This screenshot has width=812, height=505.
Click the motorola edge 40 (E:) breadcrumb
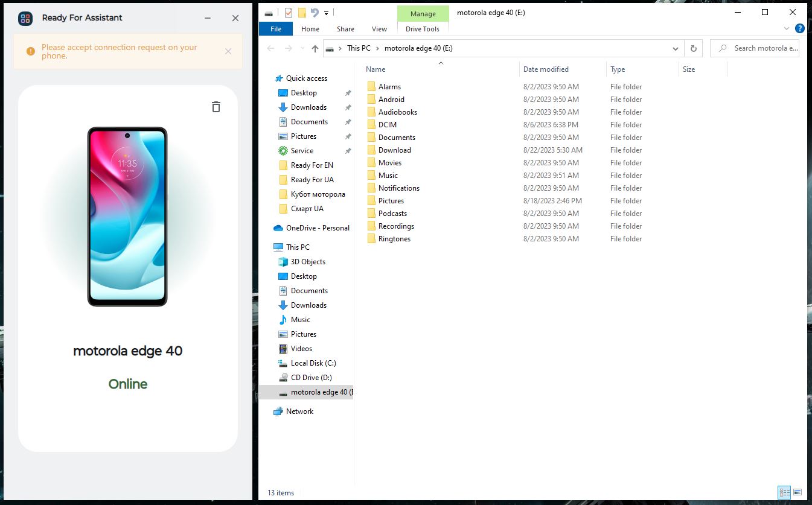click(x=418, y=48)
